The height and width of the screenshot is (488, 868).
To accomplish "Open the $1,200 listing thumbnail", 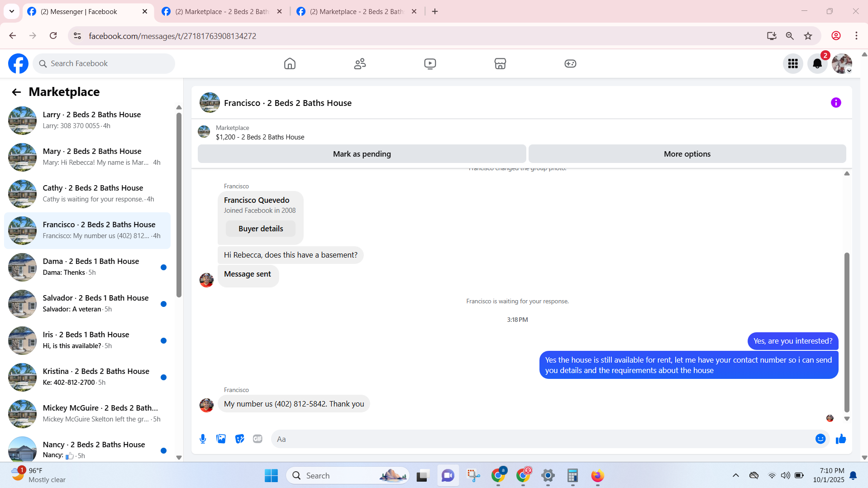I will [x=204, y=132].
